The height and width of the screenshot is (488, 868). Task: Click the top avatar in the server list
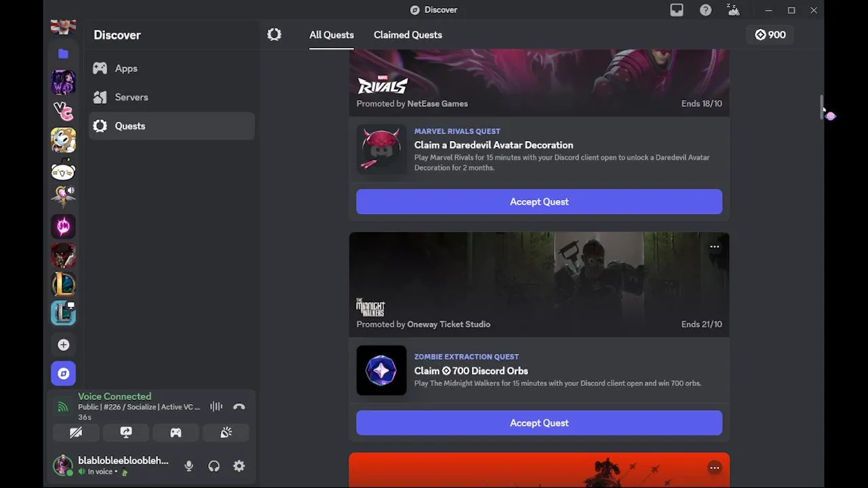63,27
